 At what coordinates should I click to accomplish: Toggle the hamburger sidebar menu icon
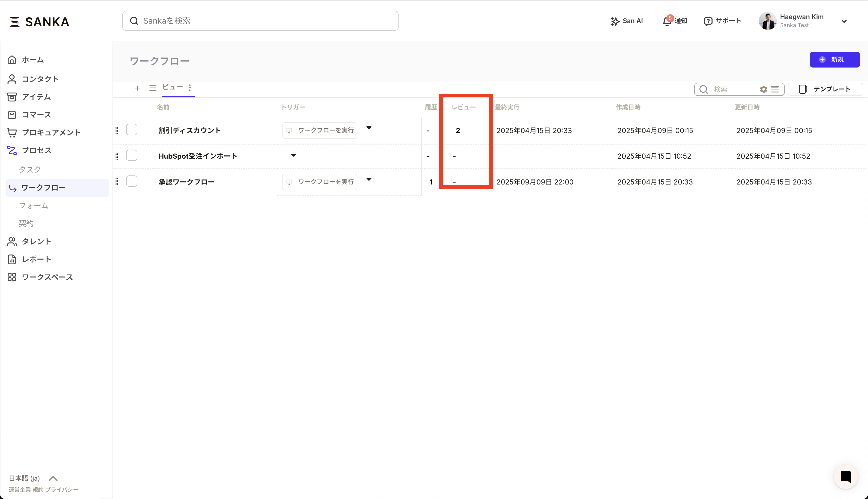point(14,22)
